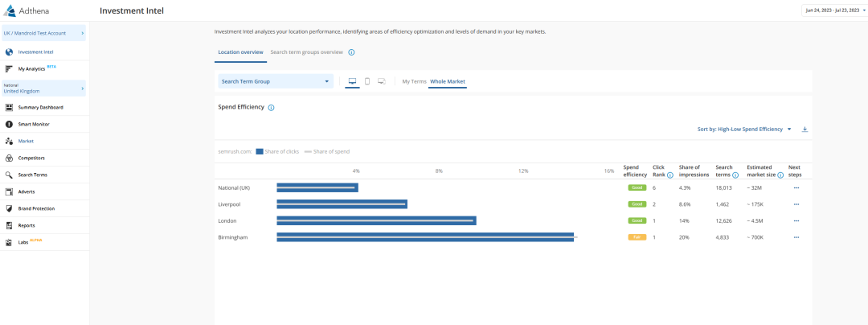Click the Fair badge for Birmingham
868x325 pixels.
pos(637,237)
